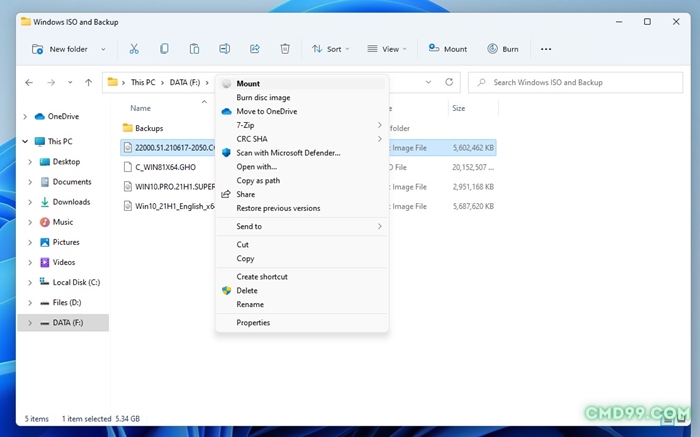The width and height of the screenshot is (700, 437).
Task: Select Cut in the context menu
Action: (x=302, y=245)
